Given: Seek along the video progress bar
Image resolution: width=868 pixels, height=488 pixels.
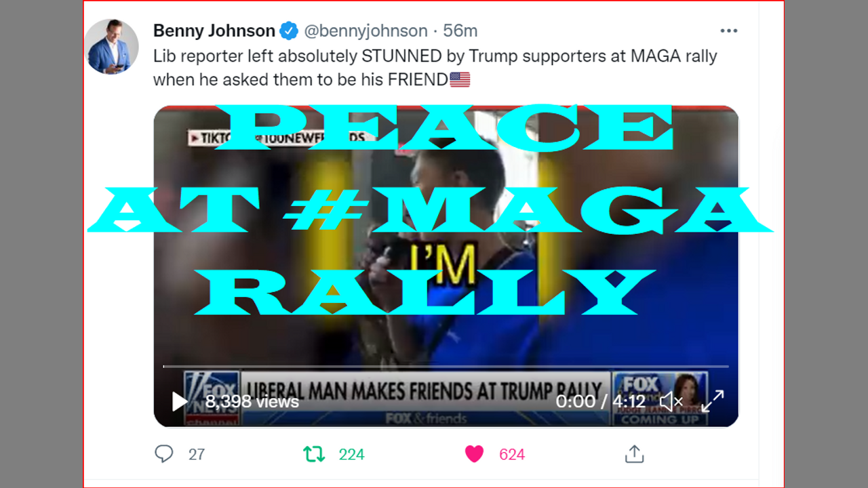Looking at the screenshot, I should pyautogui.click(x=446, y=367).
